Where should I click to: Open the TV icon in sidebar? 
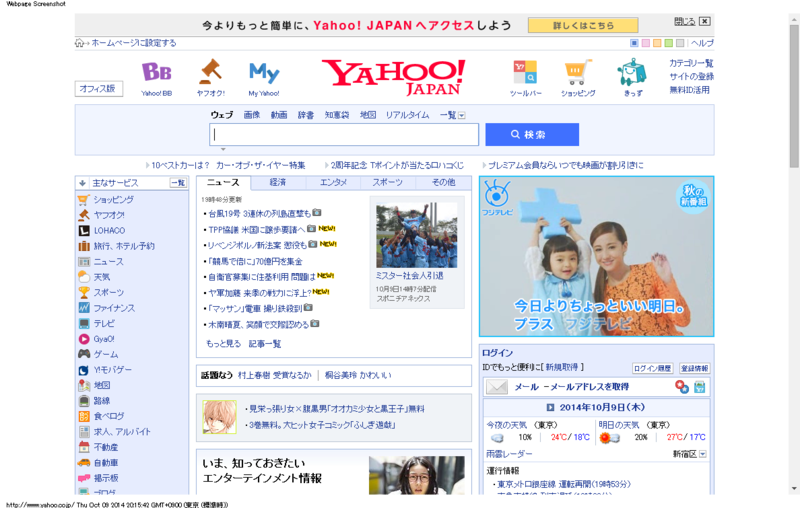click(84, 323)
